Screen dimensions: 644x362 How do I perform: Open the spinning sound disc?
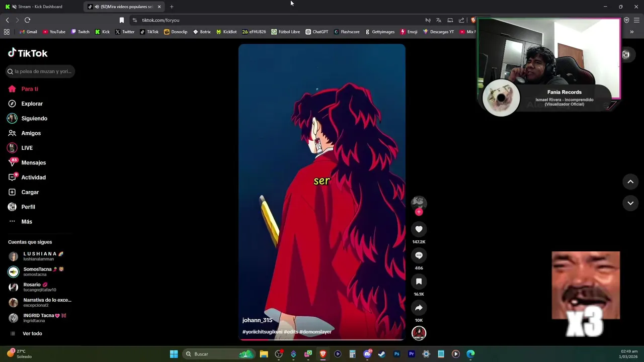419,333
